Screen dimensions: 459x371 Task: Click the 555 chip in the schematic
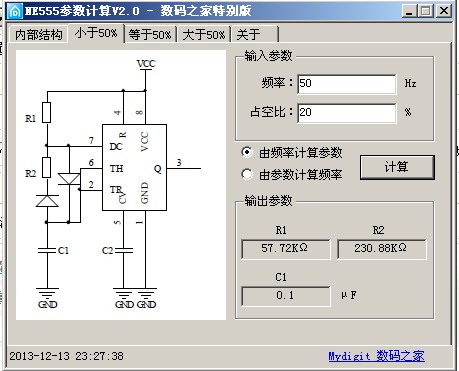click(x=134, y=167)
